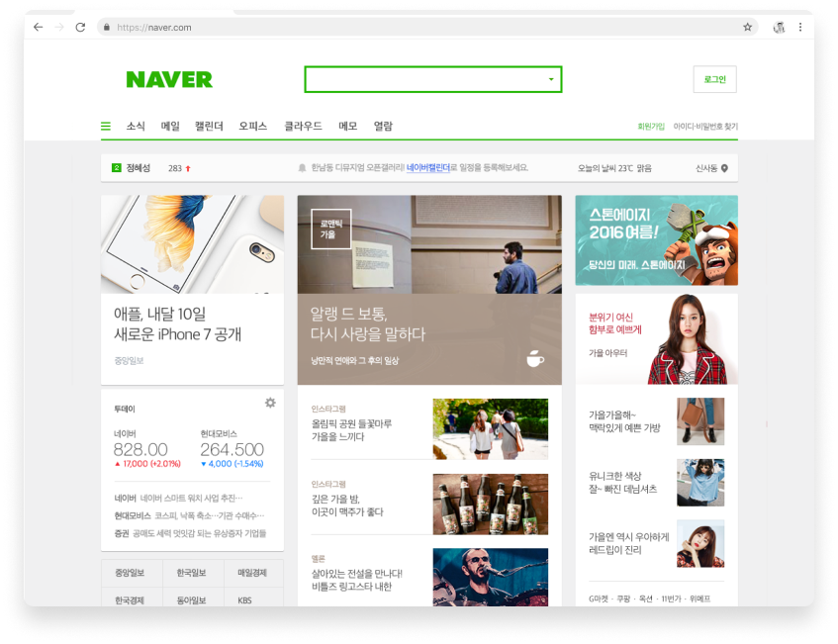The width and height of the screenshot is (838, 644).
Task: Expand the search box dropdown arrow
Action: (551, 79)
